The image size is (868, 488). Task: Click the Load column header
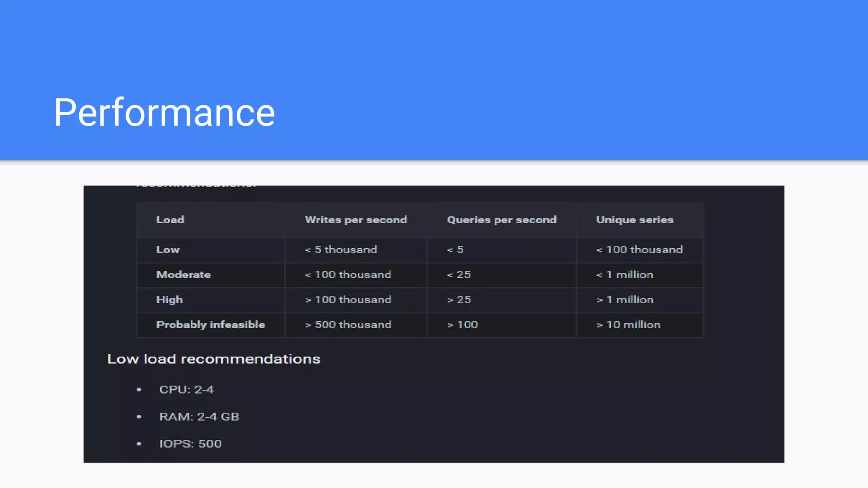[170, 220]
